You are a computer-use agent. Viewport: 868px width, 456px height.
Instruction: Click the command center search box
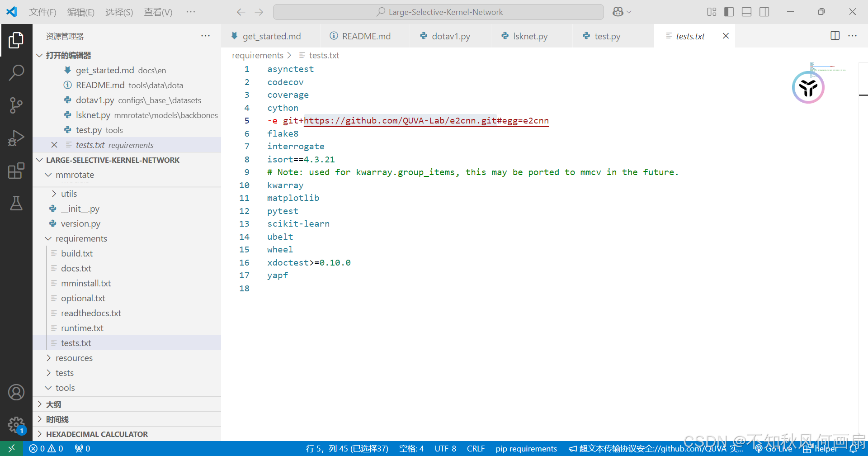pos(438,12)
